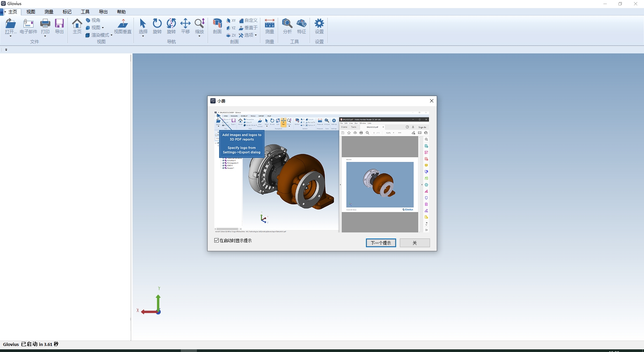Click the Next Tip (下一个提示) button
The width and height of the screenshot is (644, 352).
(381, 243)
